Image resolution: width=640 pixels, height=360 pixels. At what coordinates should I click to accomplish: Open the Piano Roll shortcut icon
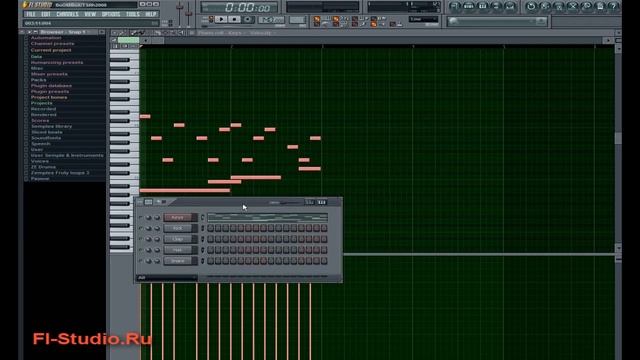(482, 6)
